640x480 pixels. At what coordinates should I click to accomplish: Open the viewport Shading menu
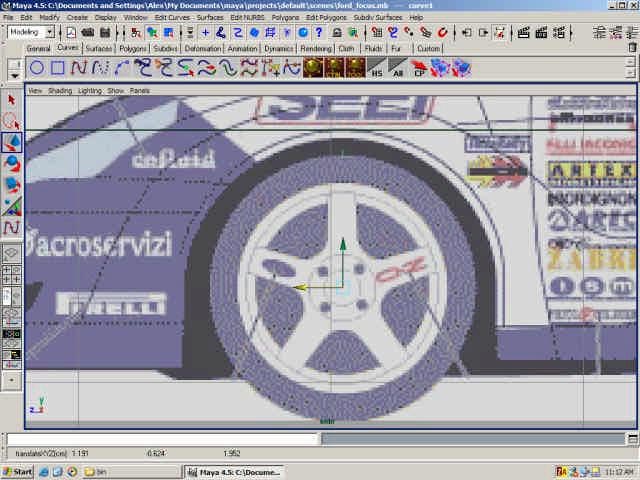tap(60, 90)
